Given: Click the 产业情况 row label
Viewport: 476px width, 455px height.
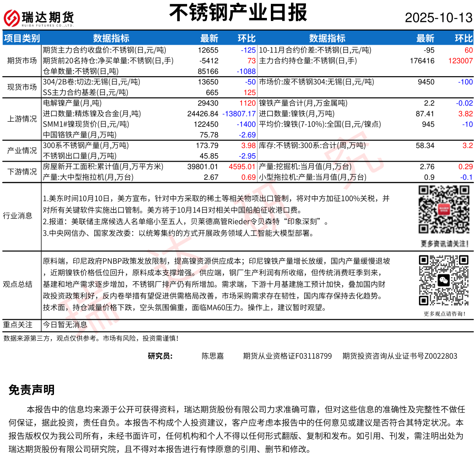Looking at the screenshot, I should click(x=21, y=151).
